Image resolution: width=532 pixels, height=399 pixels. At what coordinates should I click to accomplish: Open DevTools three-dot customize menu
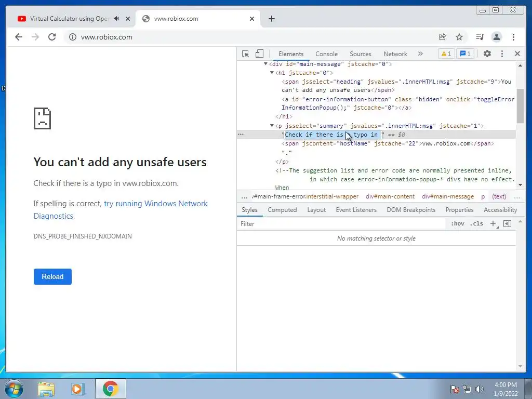(x=502, y=54)
